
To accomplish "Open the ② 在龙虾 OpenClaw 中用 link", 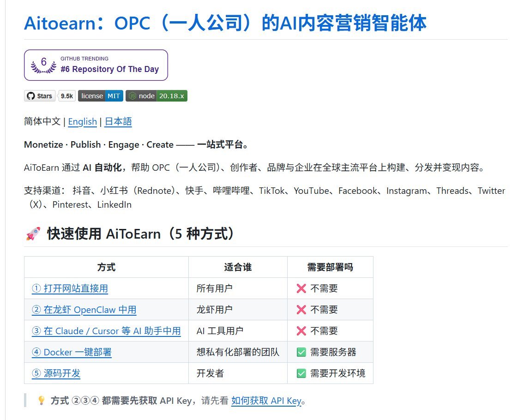I will coord(84,310).
